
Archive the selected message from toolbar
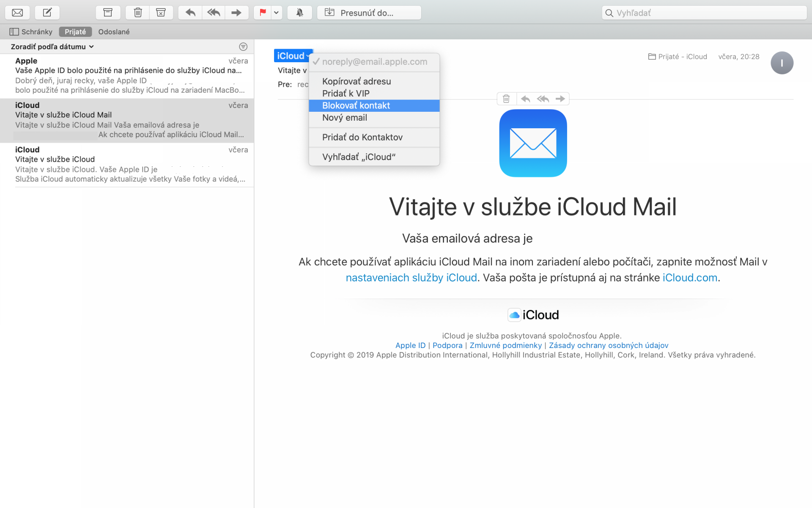pos(108,13)
